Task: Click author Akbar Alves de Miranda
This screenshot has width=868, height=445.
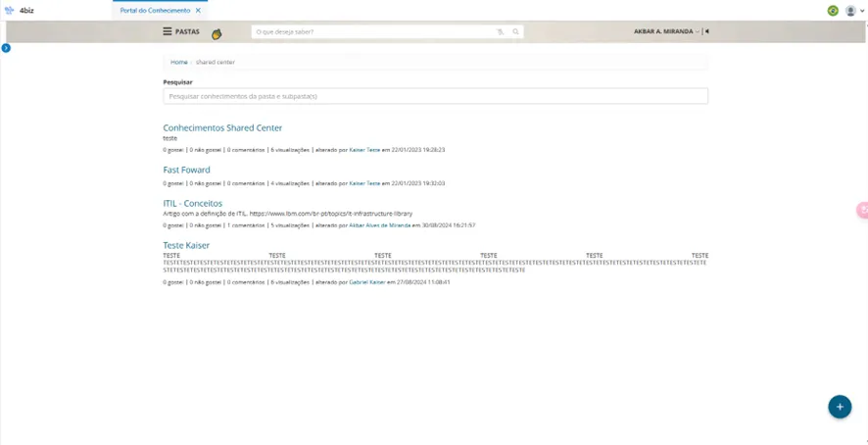Action: pos(380,225)
